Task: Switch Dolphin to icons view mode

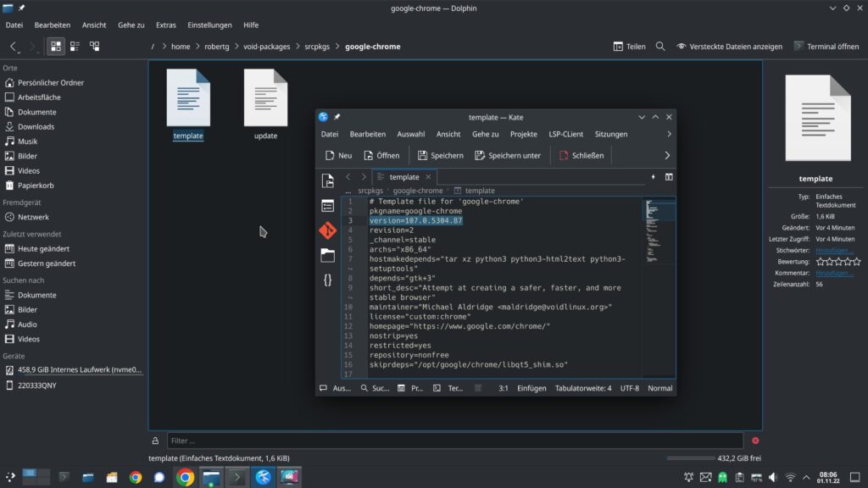Action: (56, 47)
